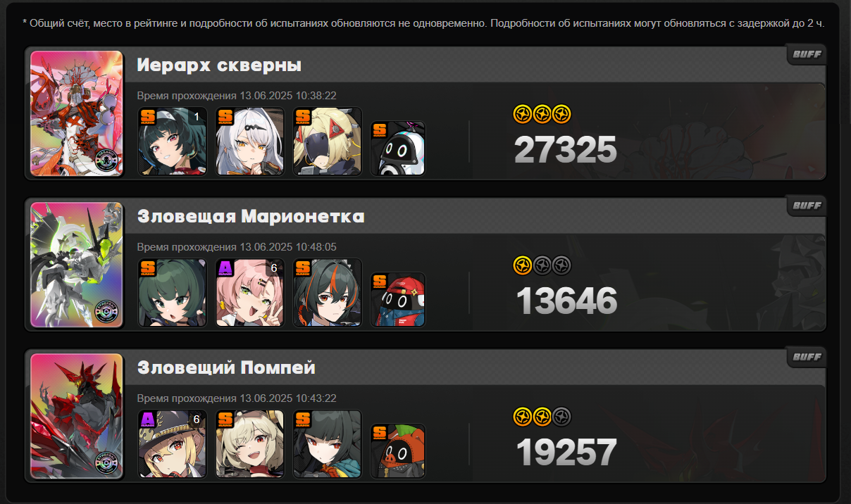Click the star rating above 19257
Image resolution: width=851 pixels, height=504 pixels.
[542, 417]
